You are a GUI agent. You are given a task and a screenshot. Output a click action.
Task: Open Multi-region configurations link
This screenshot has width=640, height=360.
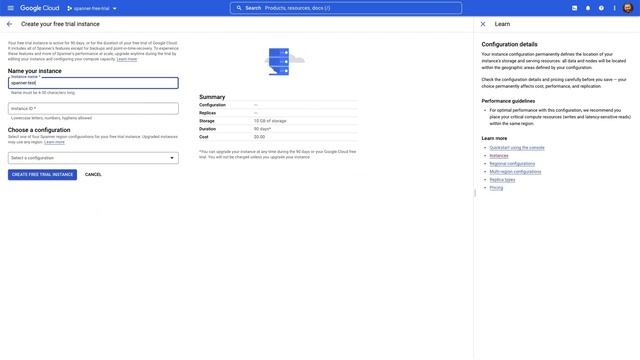pyautogui.click(x=515, y=172)
